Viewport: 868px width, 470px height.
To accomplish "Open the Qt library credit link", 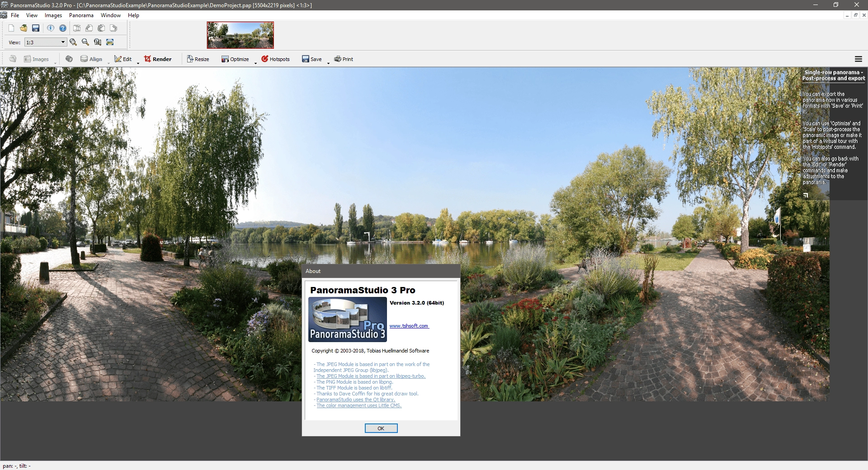I will pyautogui.click(x=356, y=399).
